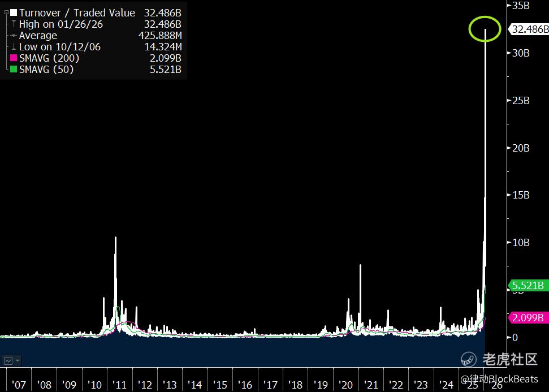The image size is (549, 392).
Task: Click the '08 year label on x-axis
Action: (44, 385)
